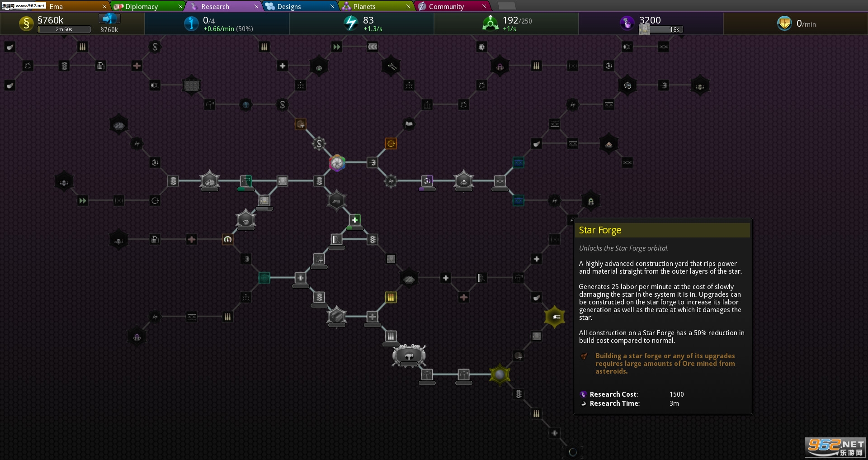Select the gauge dial research node
Screen dimensions: 868x460
pyautogui.click(x=227, y=239)
